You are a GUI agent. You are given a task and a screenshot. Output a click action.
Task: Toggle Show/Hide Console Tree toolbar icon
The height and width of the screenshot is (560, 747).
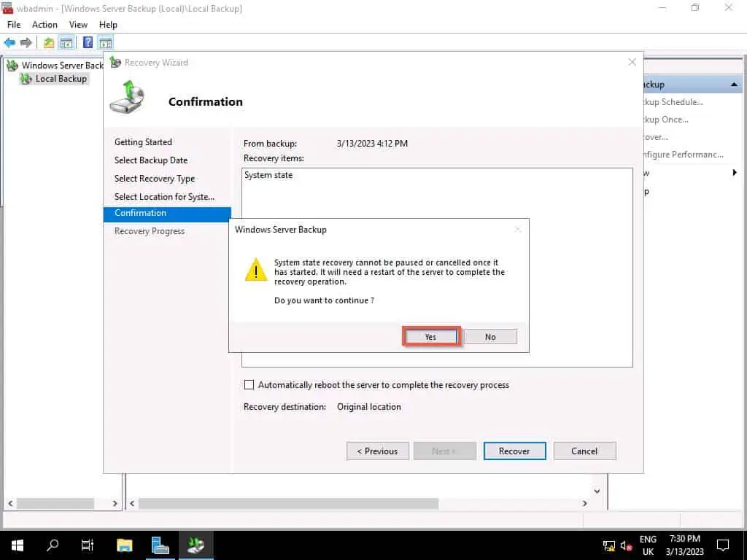tap(66, 43)
